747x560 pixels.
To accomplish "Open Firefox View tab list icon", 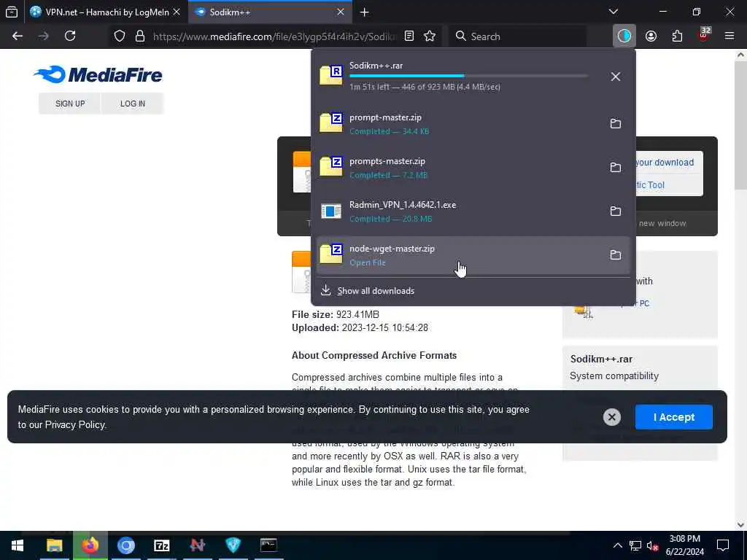I will click(12, 12).
